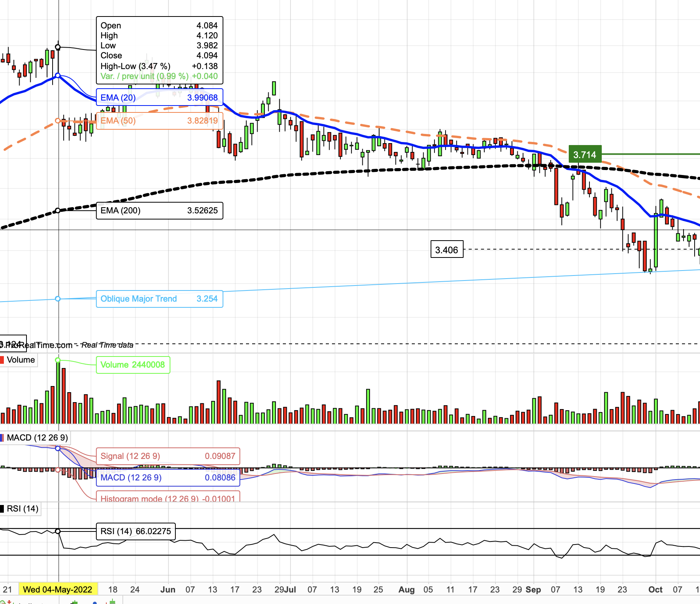Select the EMA (20) 3.99068 value box

click(159, 97)
